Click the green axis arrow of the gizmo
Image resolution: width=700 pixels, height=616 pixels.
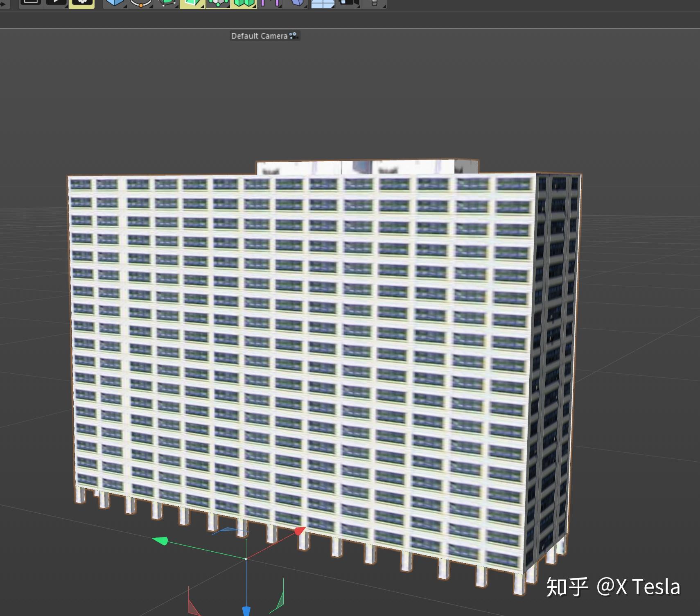(x=163, y=540)
